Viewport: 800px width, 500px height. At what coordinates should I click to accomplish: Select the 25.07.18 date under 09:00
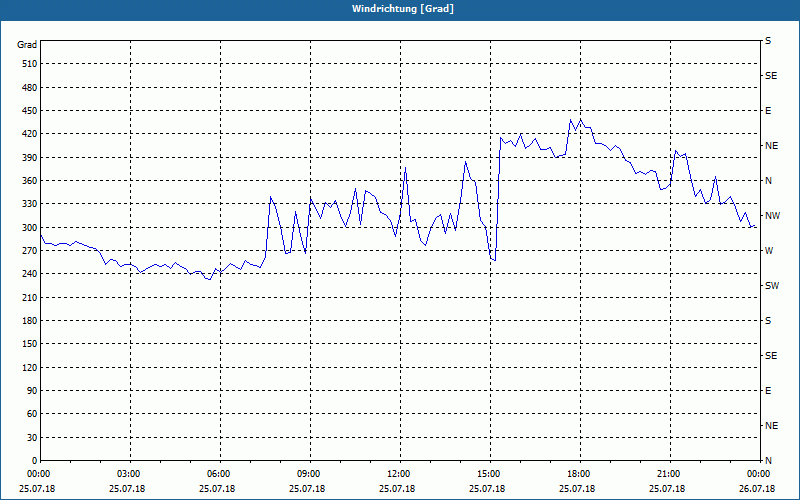307,489
